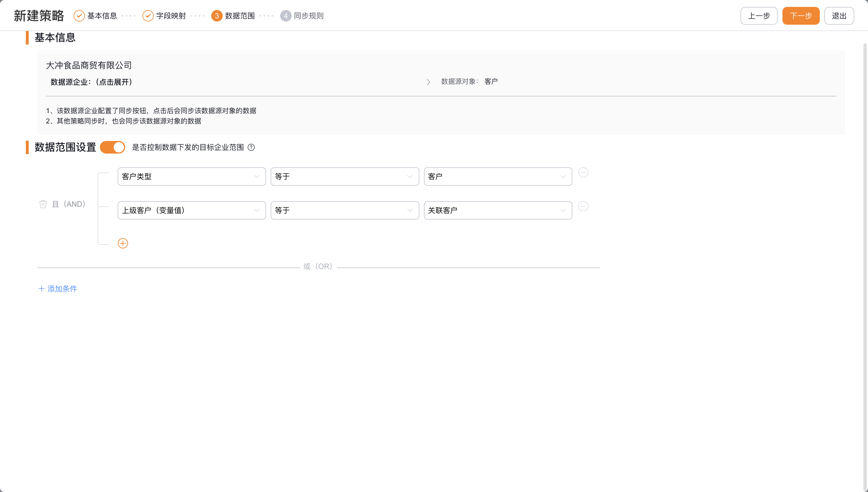
Task: Open the 关联客户 value dropdown
Action: 498,210
